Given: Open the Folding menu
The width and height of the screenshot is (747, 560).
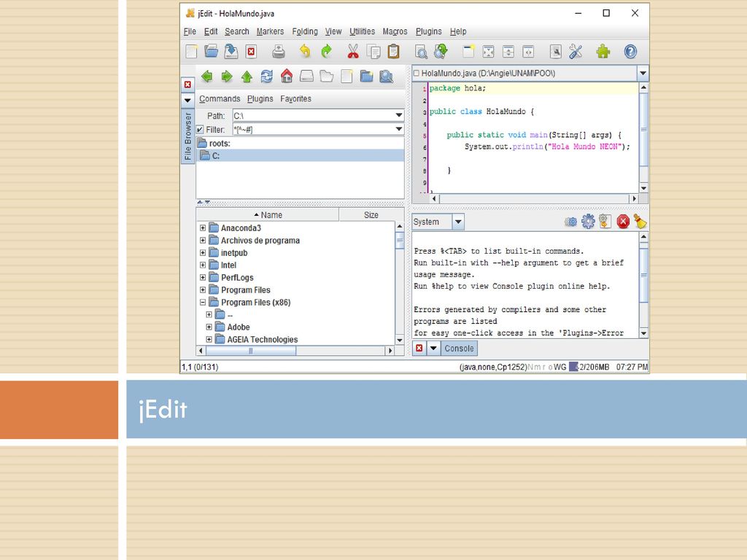Looking at the screenshot, I should [305, 31].
